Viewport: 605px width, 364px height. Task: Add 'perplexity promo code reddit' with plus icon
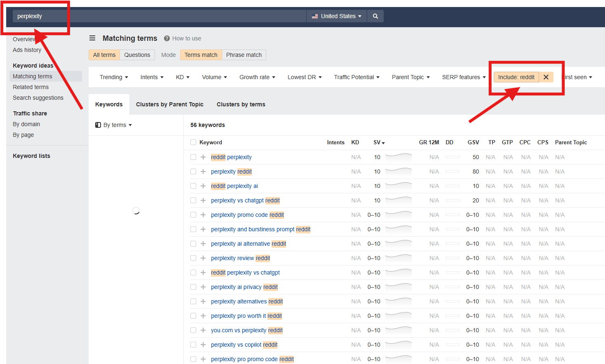point(203,215)
